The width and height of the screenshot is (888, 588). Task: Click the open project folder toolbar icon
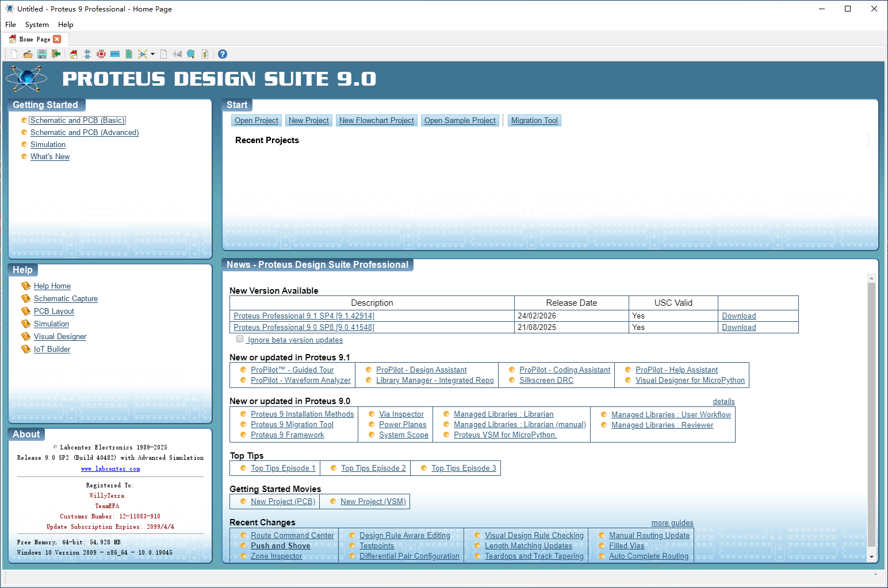[28, 54]
